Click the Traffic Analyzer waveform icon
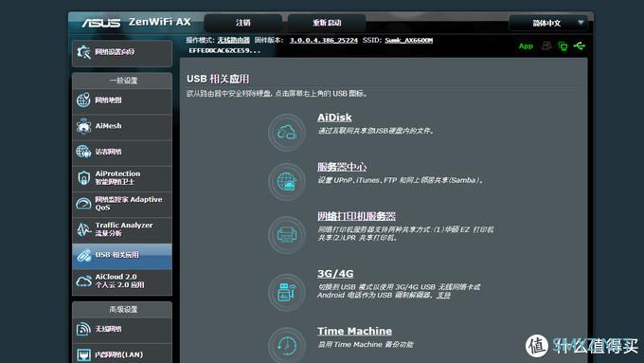The width and height of the screenshot is (644, 363). 83,229
